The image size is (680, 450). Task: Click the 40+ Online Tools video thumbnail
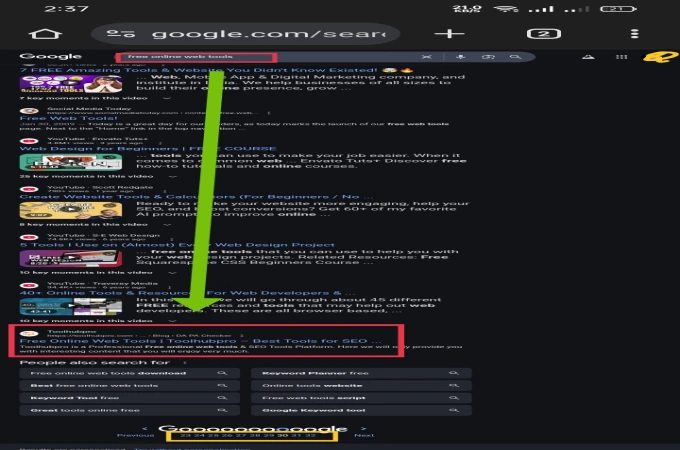coord(71,307)
